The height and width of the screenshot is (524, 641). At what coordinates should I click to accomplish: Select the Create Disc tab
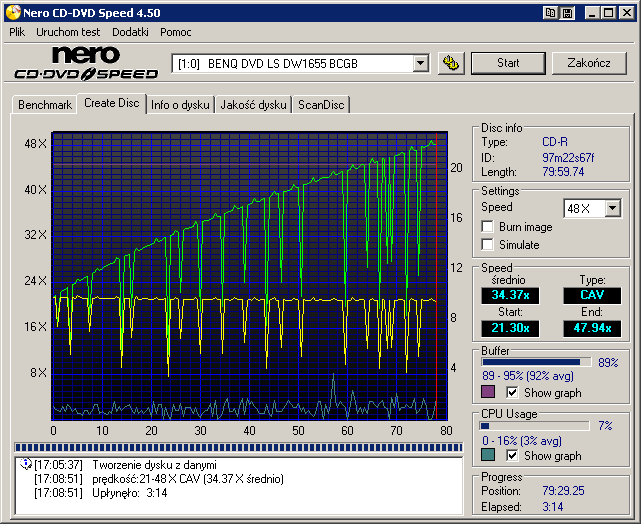tap(112, 103)
